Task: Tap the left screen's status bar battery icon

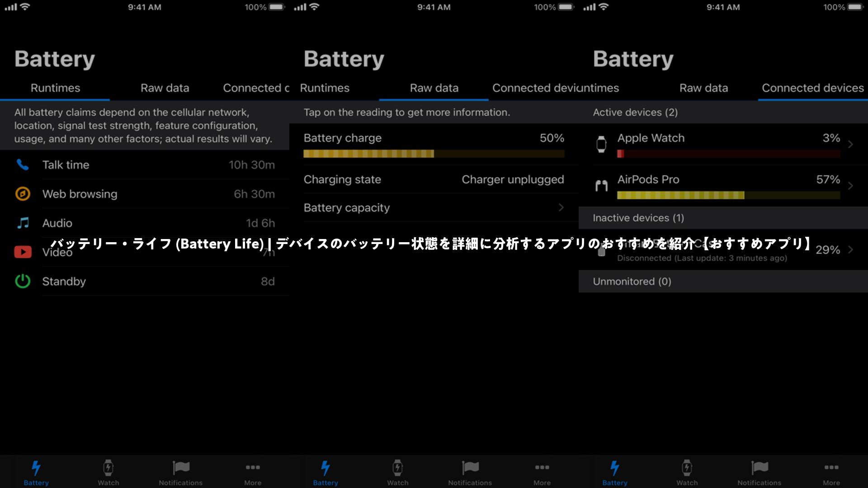Action: 277,7
